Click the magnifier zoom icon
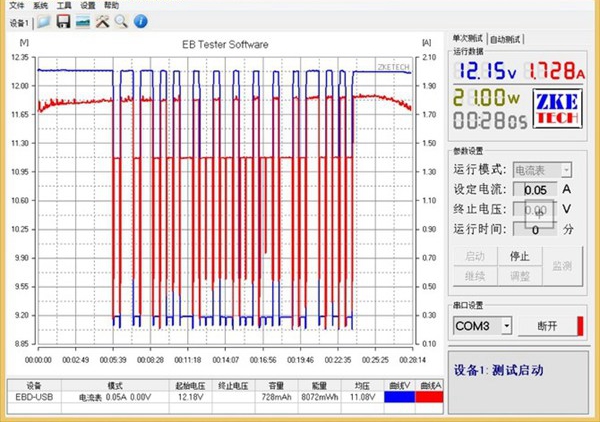 coord(120,21)
